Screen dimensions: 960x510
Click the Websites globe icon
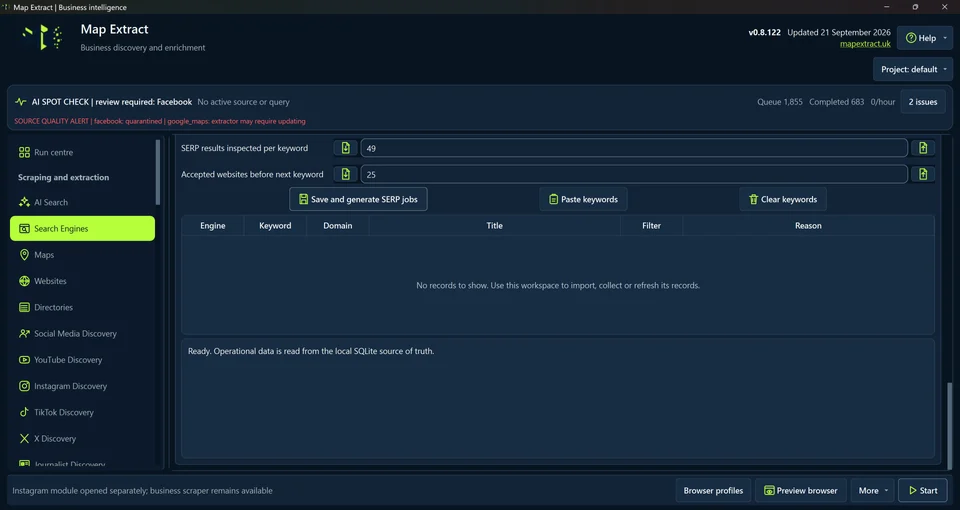click(x=24, y=281)
